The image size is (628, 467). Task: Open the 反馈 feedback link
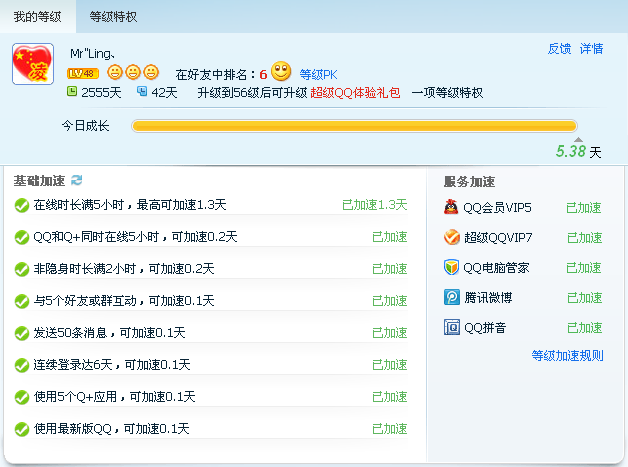point(559,49)
